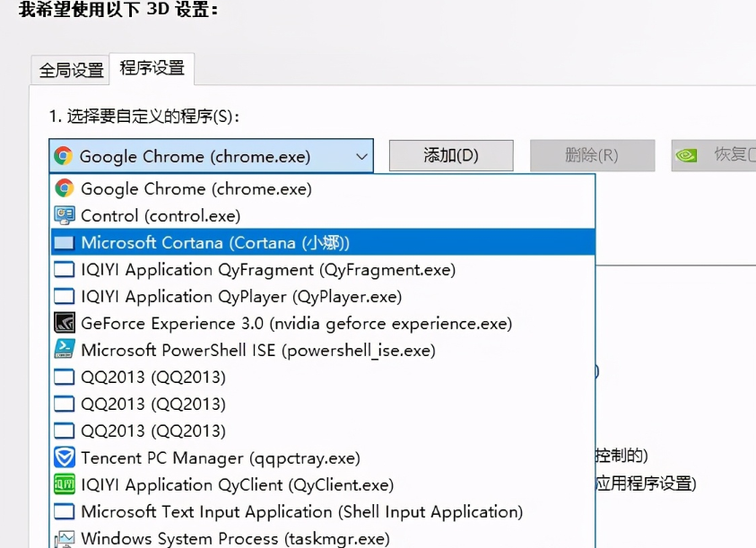Click the Control (control.exe) icon

tap(65, 215)
